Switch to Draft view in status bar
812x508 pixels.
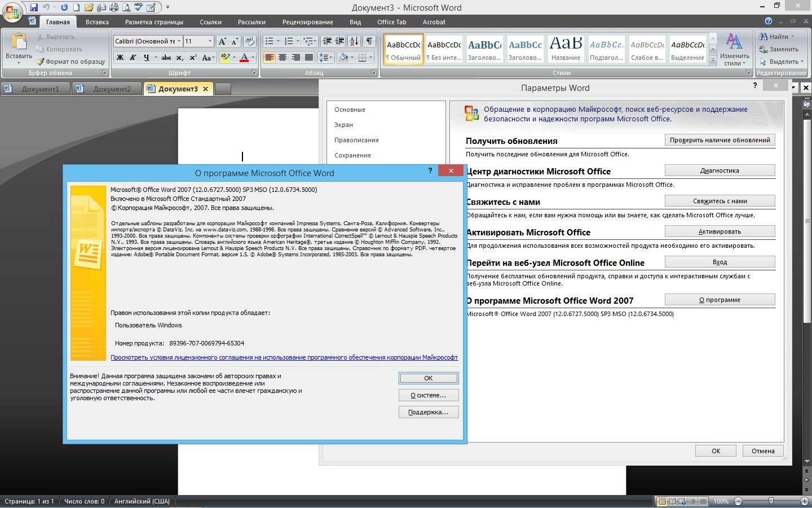coord(703,501)
